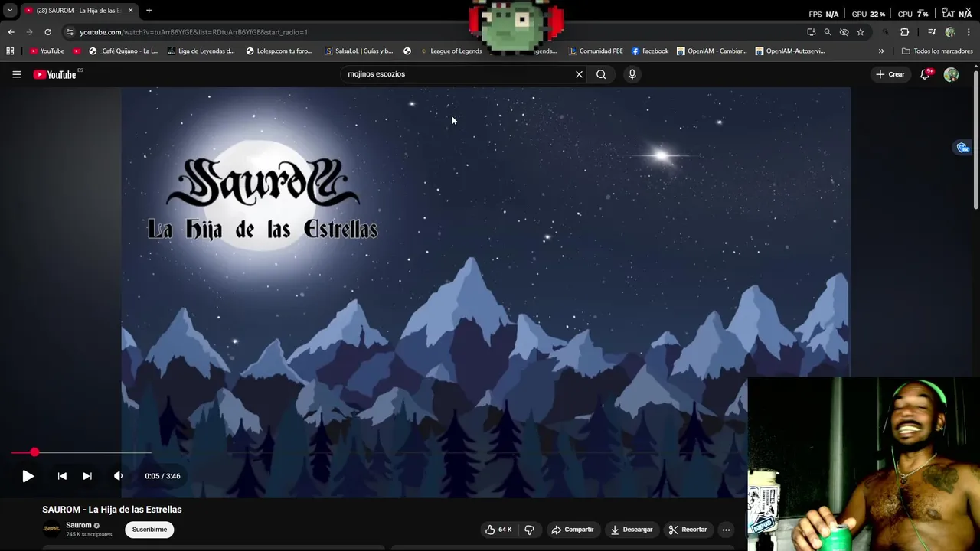
Task: Clip the video with Recortar
Action: tap(688, 530)
